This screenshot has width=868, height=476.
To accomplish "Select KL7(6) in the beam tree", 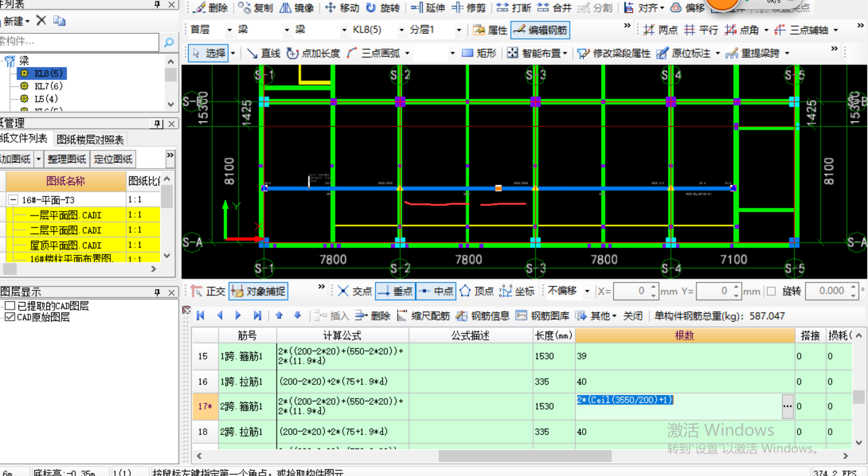I will (x=48, y=86).
